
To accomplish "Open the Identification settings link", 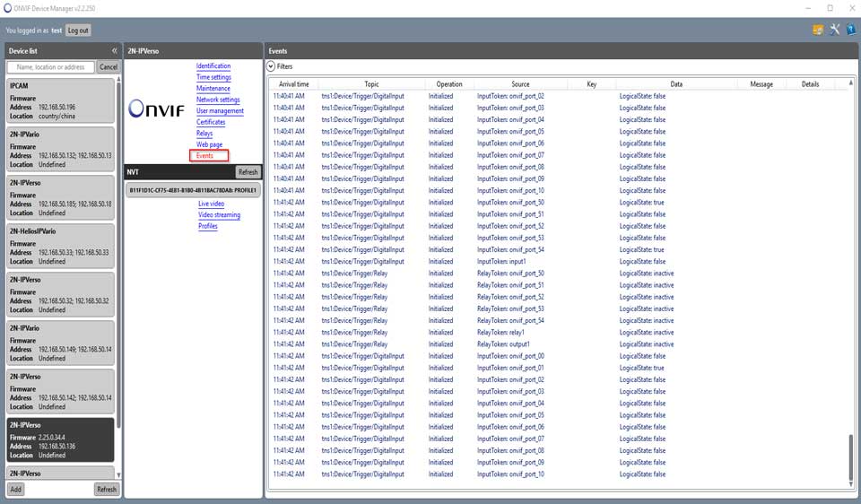I will 213,66.
